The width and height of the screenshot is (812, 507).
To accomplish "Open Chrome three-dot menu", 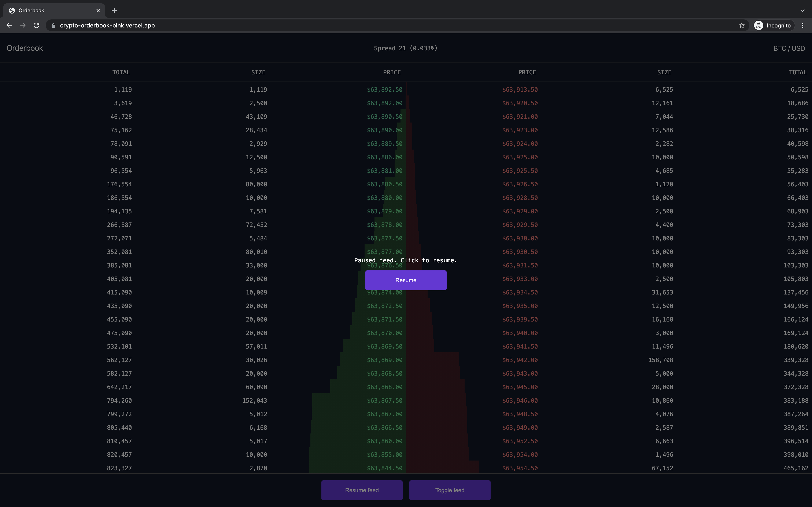I will [x=803, y=26].
